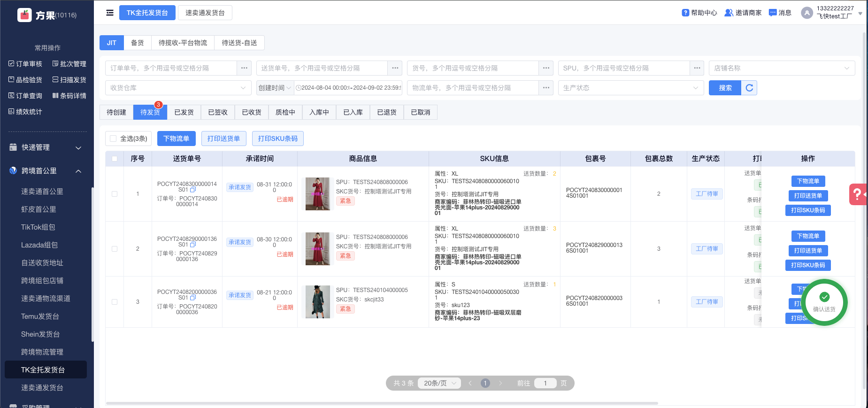Screen dimensions: 868x408
Task: Click the blue 搜索 button
Action: pyautogui.click(x=725, y=88)
